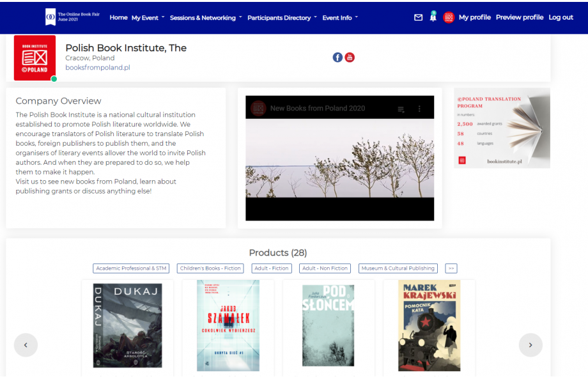588x379 pixels.
Task: Expand the My Event dropdown
Action: pos(148,18)
